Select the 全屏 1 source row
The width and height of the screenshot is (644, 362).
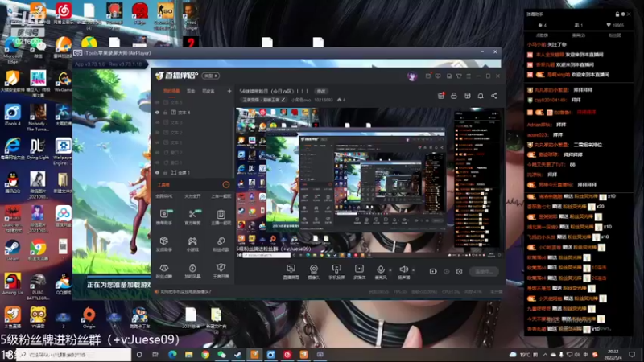193,173
